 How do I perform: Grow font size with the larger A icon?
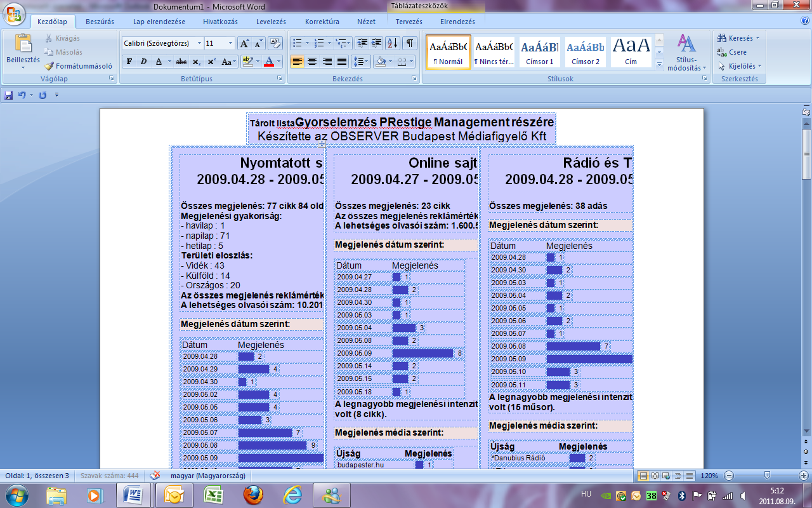(244, 43)
